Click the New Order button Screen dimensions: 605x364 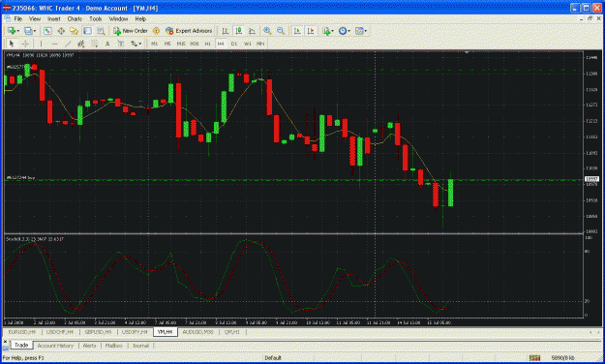131,31
